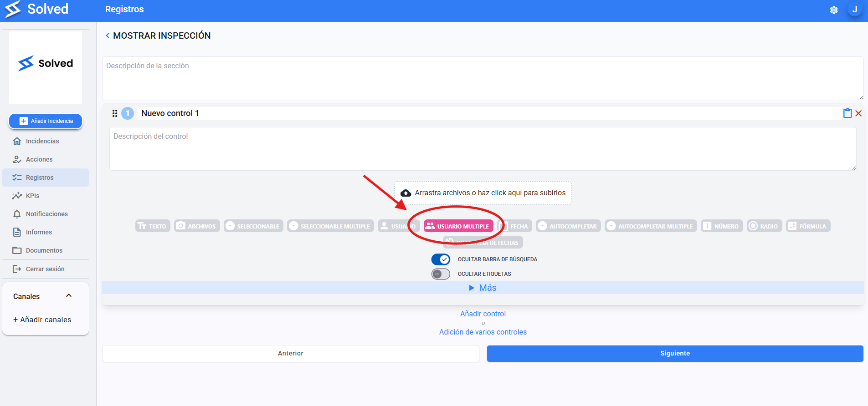Click Adición de varios controles link
This screenshot has height=406, width=868.
[483, 332]
